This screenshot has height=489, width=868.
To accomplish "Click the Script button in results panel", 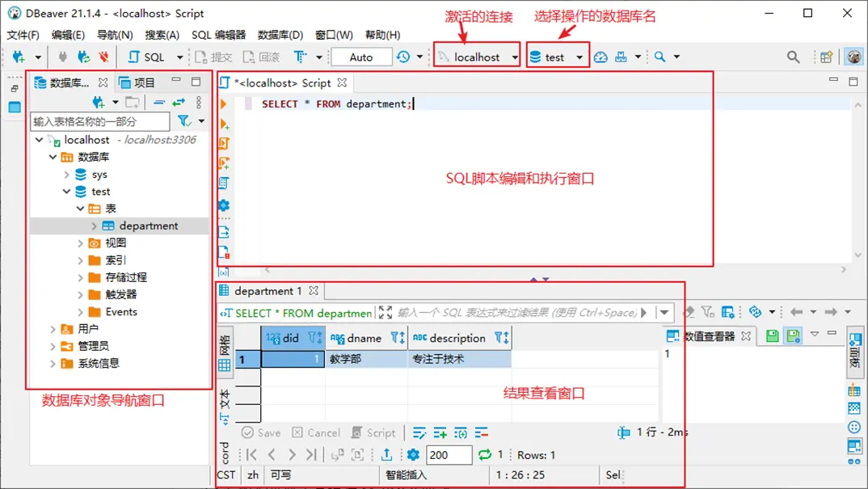I will tap(375, 433).
